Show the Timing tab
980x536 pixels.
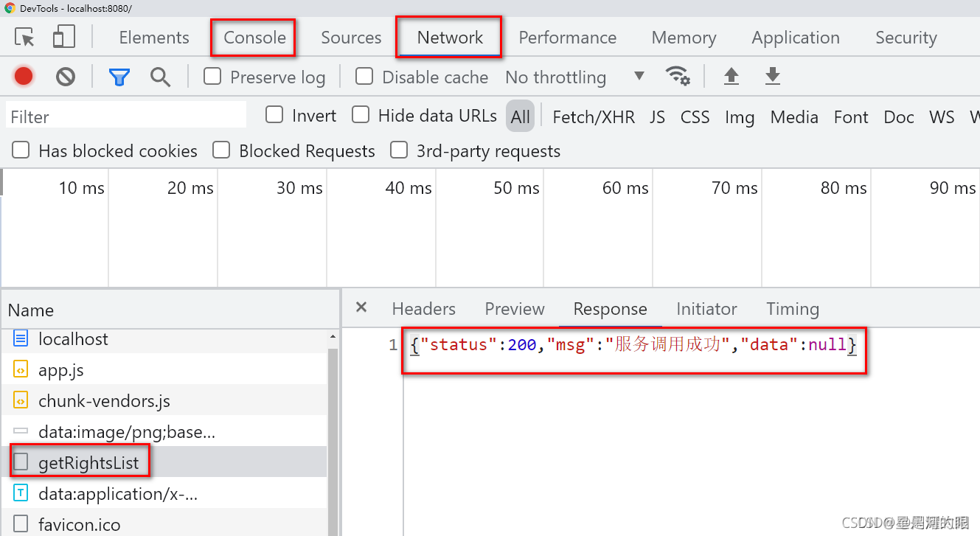(x=793, y=309)
